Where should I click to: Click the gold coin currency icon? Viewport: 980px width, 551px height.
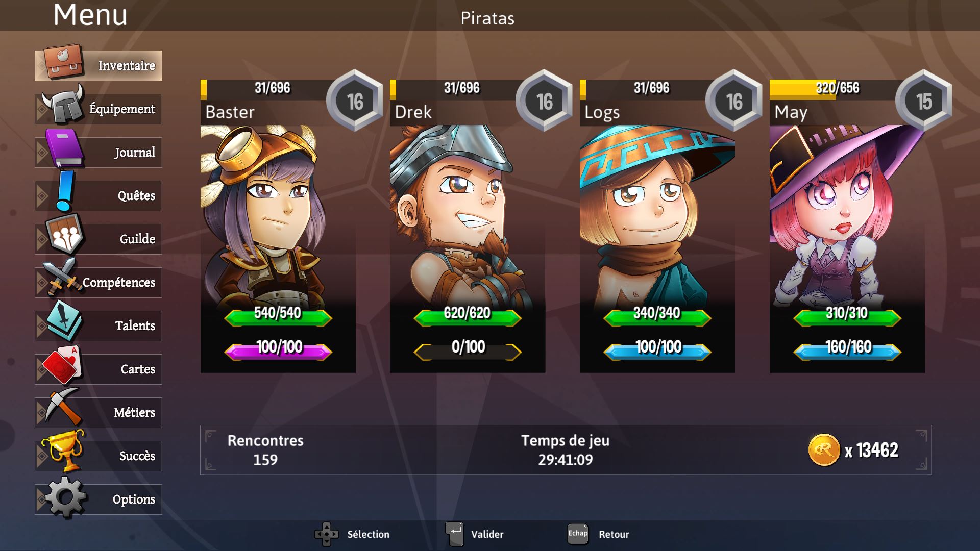pos(824,450)
